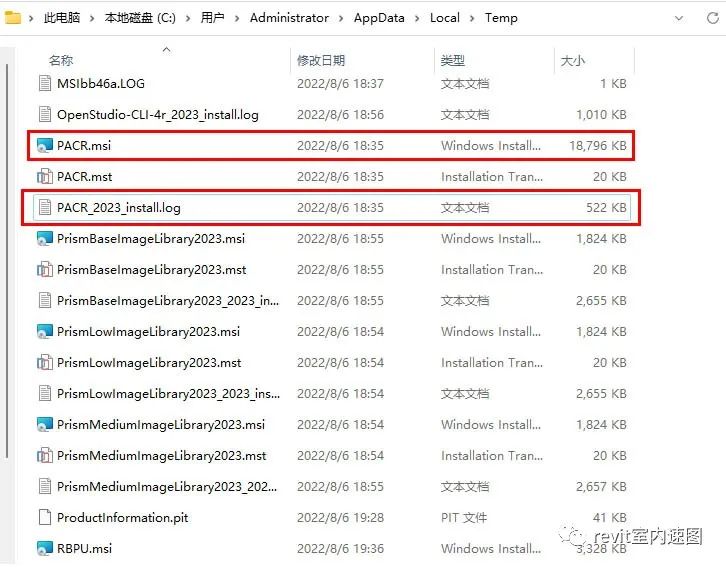Select file name PrismLowImageLibrary2023.mst
726x568 pixels.
(149, 362)
